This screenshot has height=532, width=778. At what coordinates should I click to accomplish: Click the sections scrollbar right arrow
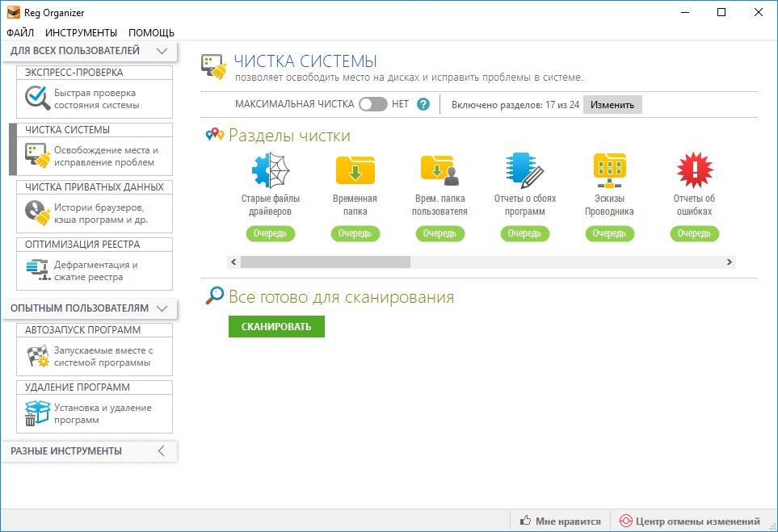pos(730,262)
